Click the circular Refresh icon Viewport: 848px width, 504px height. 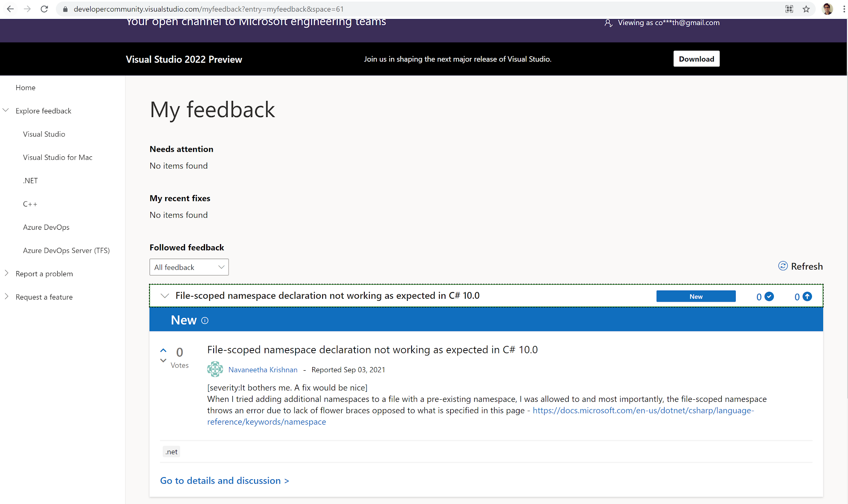pos(783,266)
